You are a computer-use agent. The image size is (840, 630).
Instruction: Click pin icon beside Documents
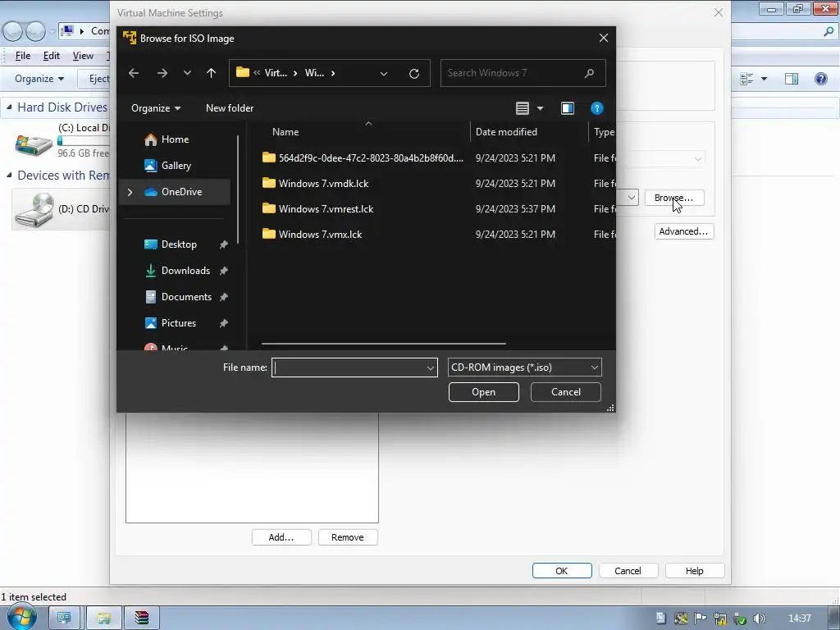[x=223, y=297]
